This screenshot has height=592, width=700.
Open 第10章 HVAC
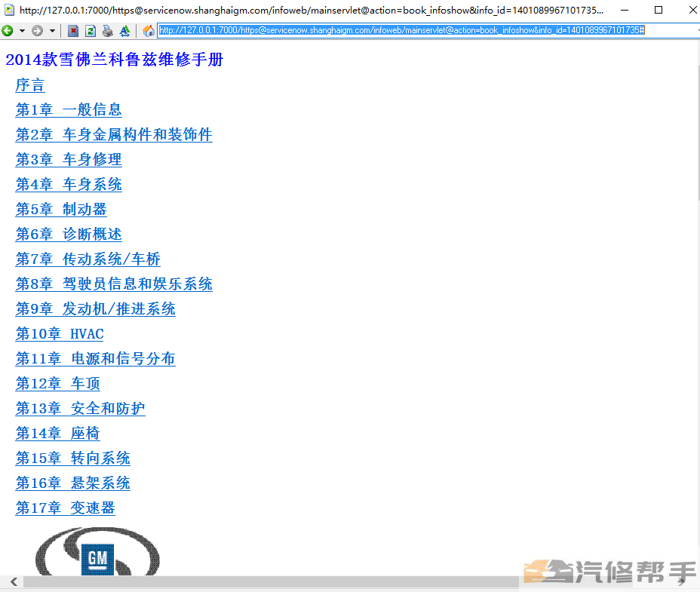pyautogui.click(x=60, y=334)
